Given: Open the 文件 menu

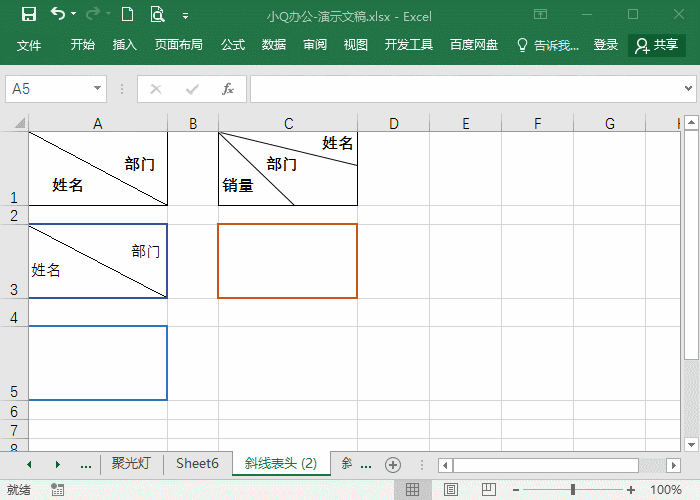Looking at the screenshot, I should click(29, 45).
